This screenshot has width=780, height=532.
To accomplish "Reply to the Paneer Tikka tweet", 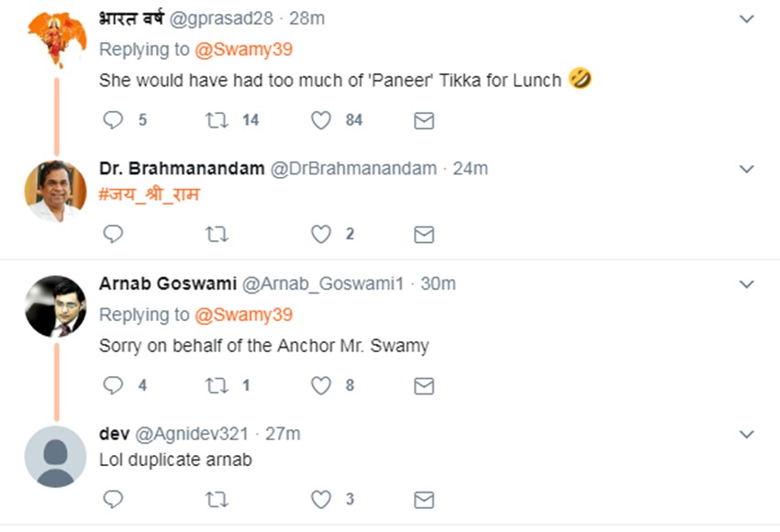I will point(113,120).
